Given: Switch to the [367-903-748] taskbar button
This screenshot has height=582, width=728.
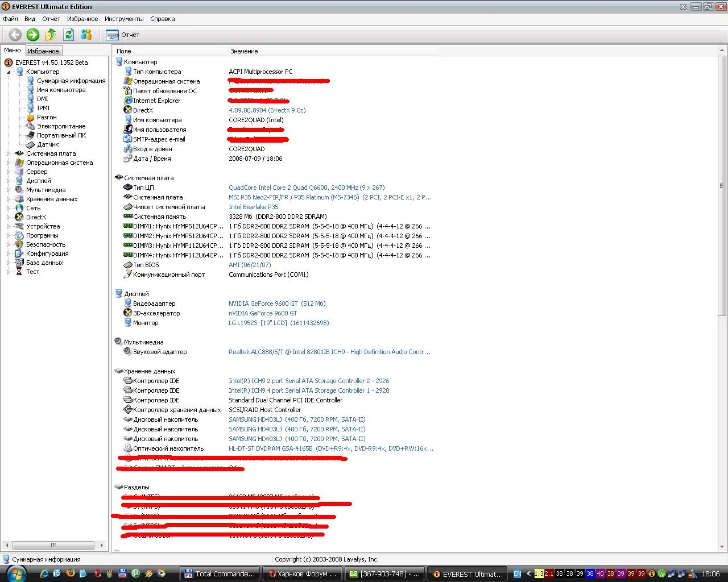Looking at the screenshot, I should point(386,574).
